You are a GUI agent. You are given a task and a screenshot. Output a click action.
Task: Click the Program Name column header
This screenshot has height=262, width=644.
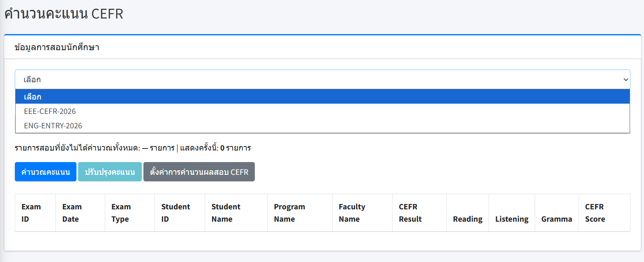pos(300,213)
